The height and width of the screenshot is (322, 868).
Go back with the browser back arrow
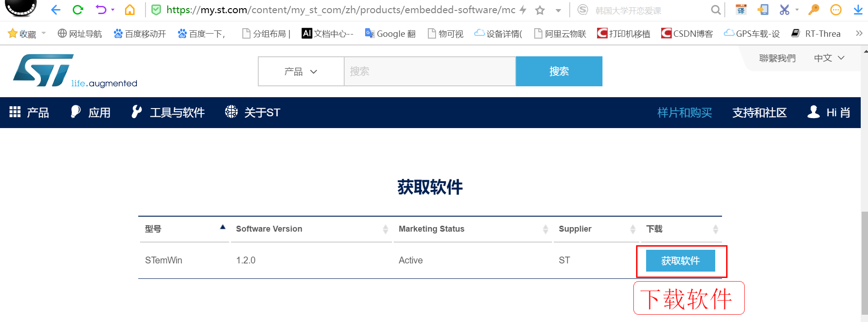(56, 10)
